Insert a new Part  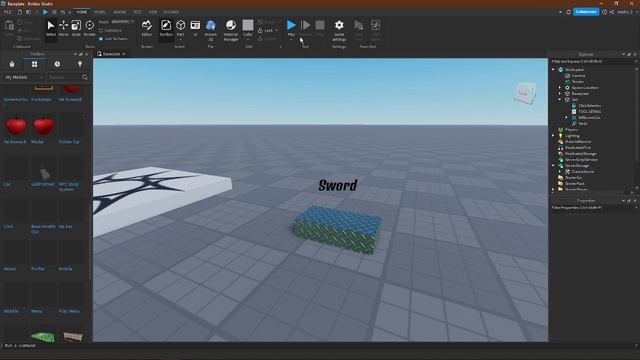tap(180, 29)
